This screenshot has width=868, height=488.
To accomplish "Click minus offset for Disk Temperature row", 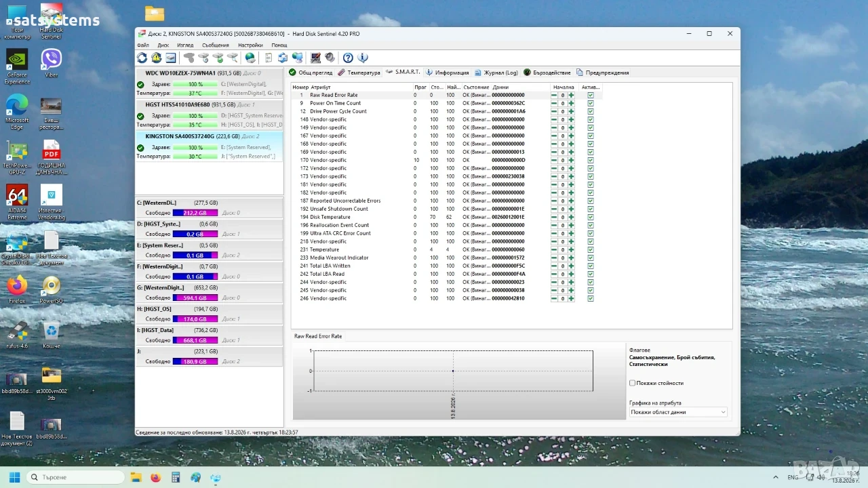I will pyautogui.click(x=554, y=217).
